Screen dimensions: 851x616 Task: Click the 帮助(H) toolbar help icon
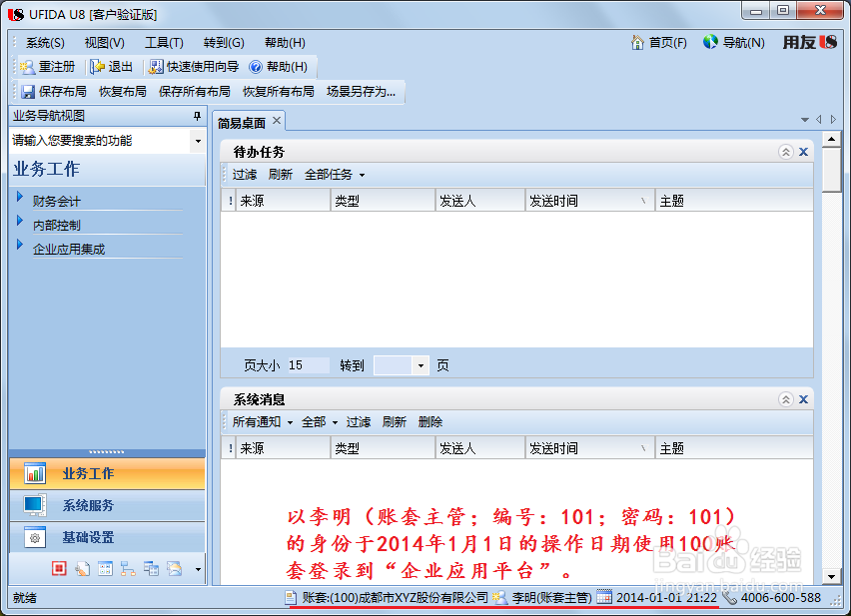click(255, 67)
